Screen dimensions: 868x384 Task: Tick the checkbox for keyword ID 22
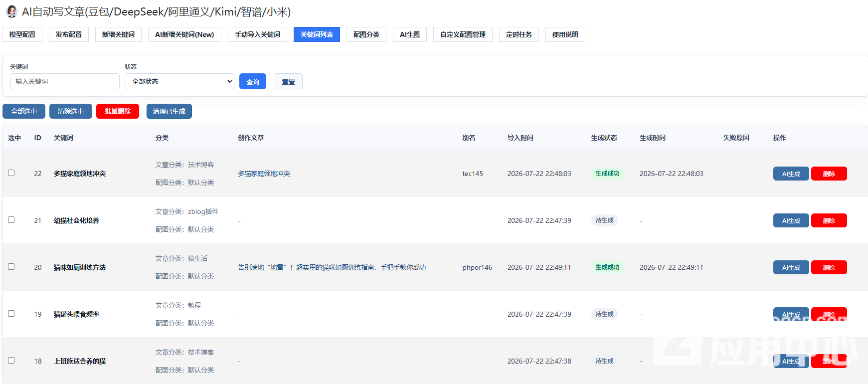coord(11,173)
